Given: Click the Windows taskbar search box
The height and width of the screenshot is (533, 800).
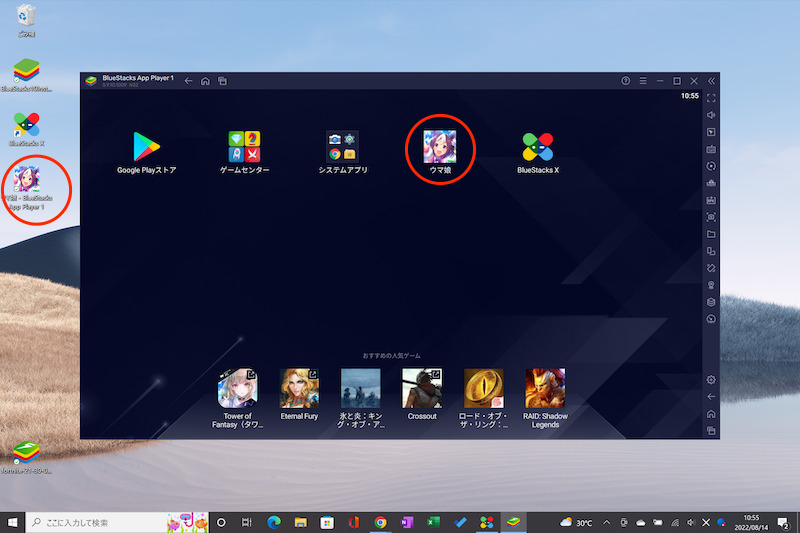Looking at the screenshot, I should click(95, 522).
